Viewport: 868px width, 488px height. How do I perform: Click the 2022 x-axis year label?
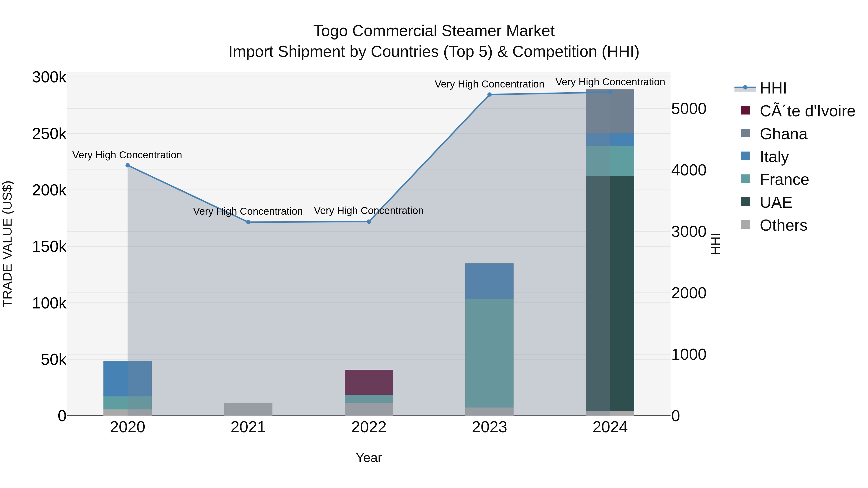coord(369,427)
